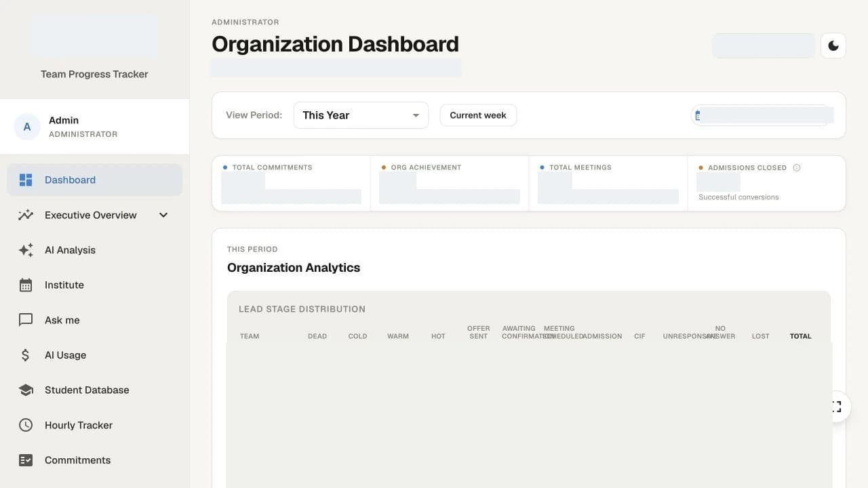Select Student Database in sidebar
Screen dimensions: 868x488
click(95, 390)
